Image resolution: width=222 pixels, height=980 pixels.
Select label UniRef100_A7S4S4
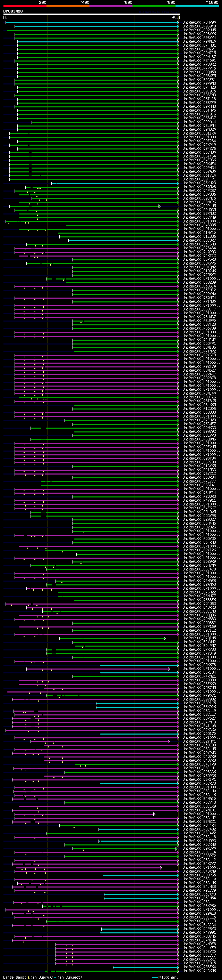point(199,248)
